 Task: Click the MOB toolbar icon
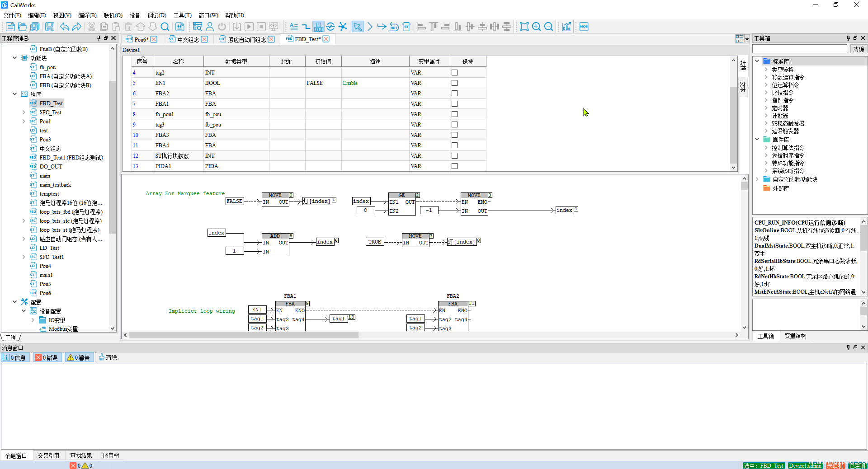pyautogui.click(x=584, y=27)
